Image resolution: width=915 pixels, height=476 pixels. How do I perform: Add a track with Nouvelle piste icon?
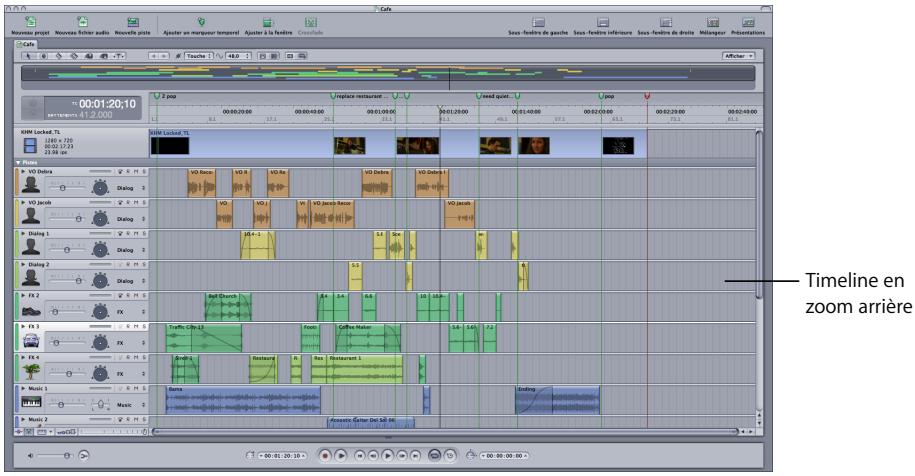point(133,22)
